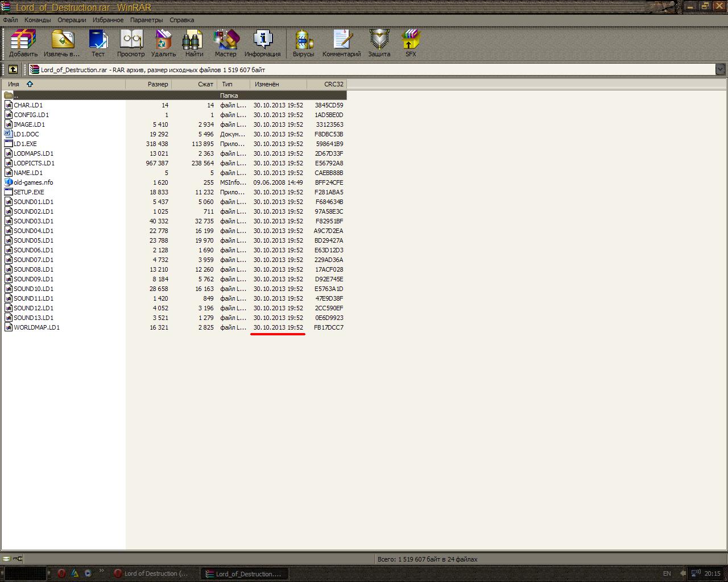Viewport: 728px width, 582px height.
Task: Select the old-games.nfo file
Action: pos(174,182)
